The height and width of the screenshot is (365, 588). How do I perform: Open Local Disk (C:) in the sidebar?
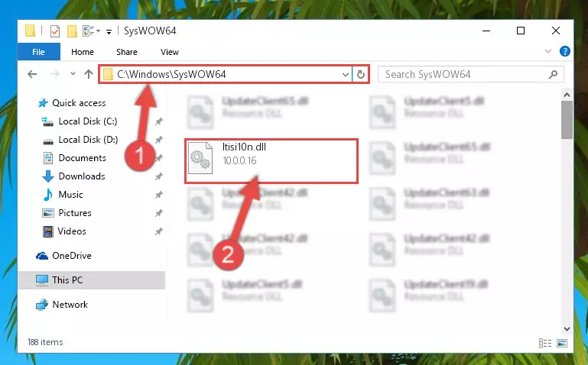[88, 121]
